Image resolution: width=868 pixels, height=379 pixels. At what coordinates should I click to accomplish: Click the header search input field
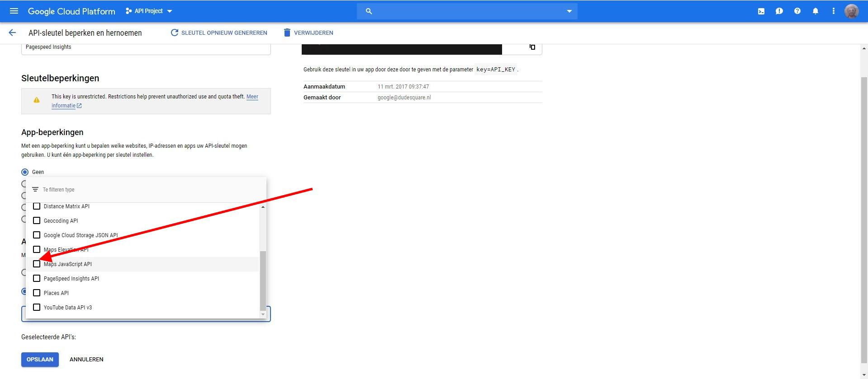pyautogui.click(x=468, y=11)
